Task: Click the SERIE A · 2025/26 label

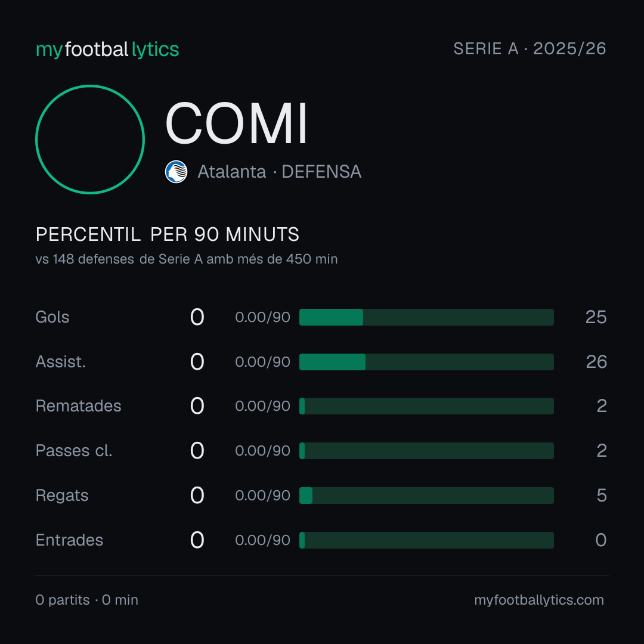Action: pos(530,48)
